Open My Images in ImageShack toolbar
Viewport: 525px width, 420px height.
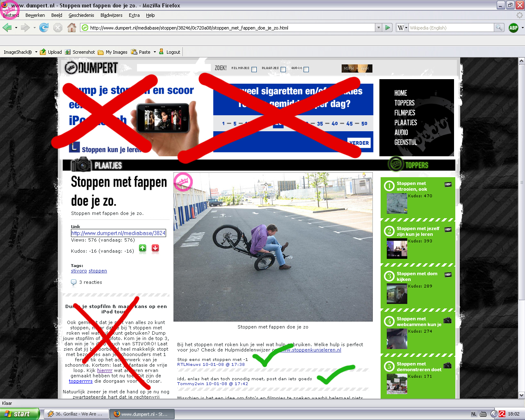(x=112, y=52)
